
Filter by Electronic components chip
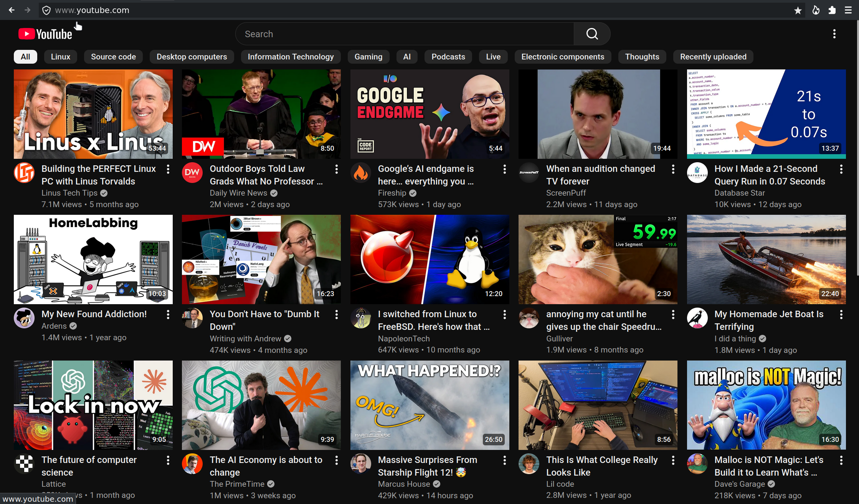click(563, 57)
